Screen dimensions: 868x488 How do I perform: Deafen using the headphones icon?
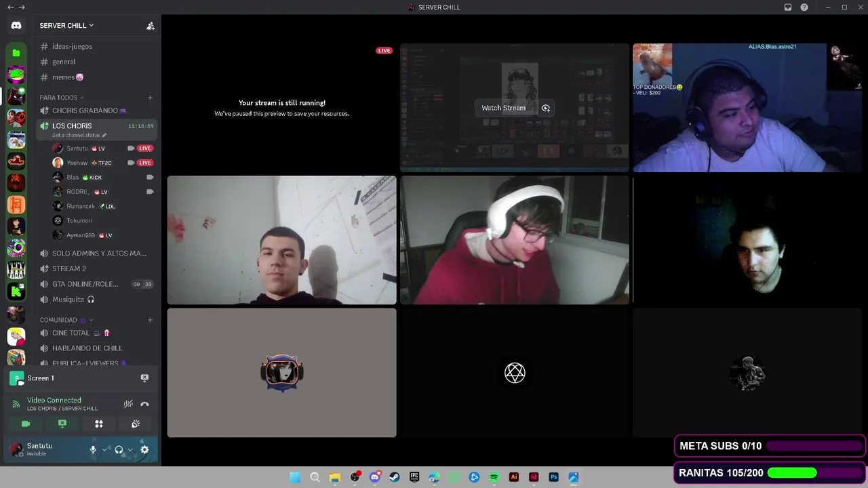point(119,449)
